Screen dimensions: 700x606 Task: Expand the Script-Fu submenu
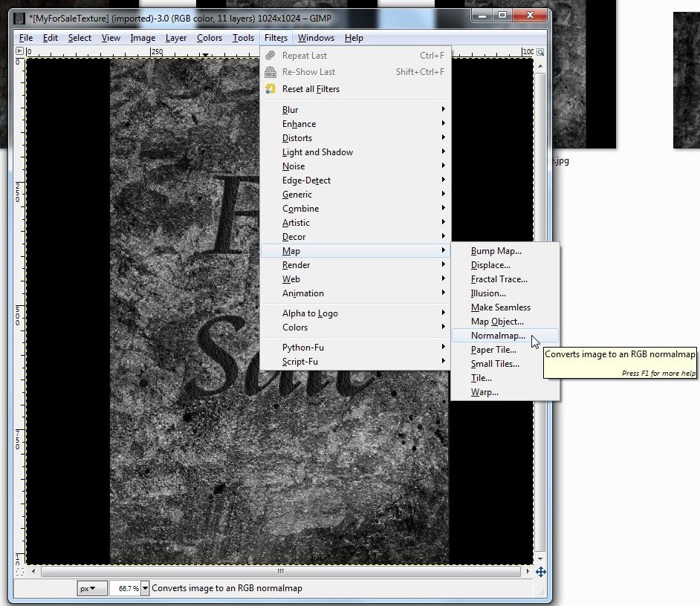(x=355, y=362)
